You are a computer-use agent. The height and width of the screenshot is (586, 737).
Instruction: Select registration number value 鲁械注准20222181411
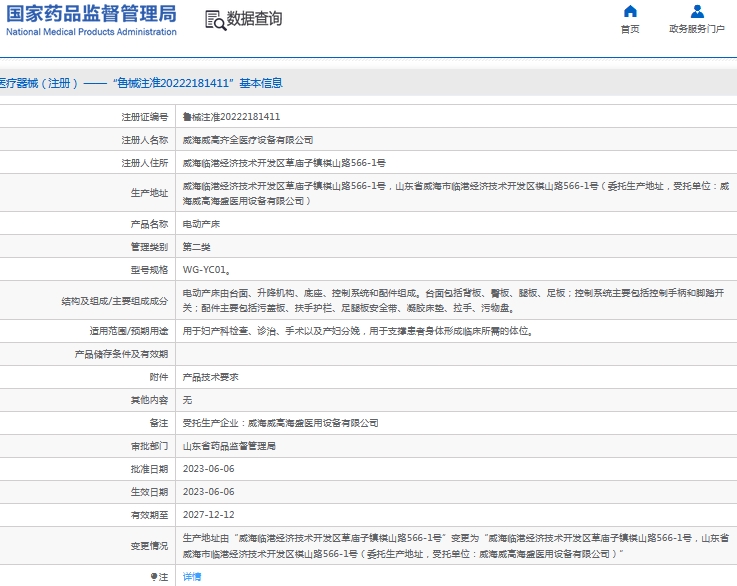pos(231,117)
